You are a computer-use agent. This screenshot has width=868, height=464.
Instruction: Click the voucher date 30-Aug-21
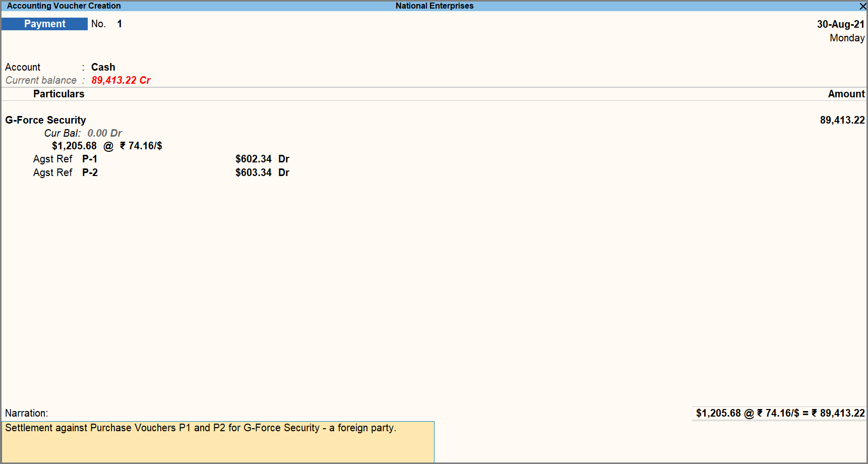coord(840,24)
